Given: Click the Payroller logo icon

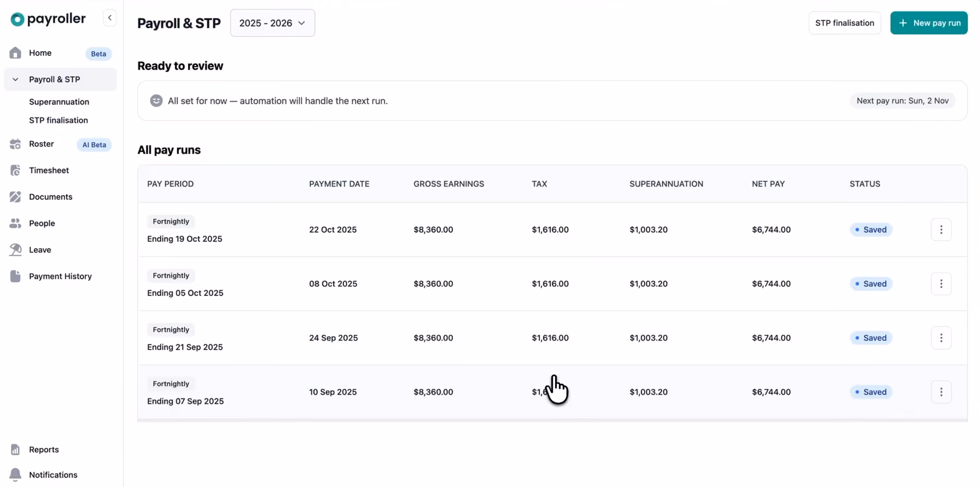Looking at the screenshot, I should (17, 19).
